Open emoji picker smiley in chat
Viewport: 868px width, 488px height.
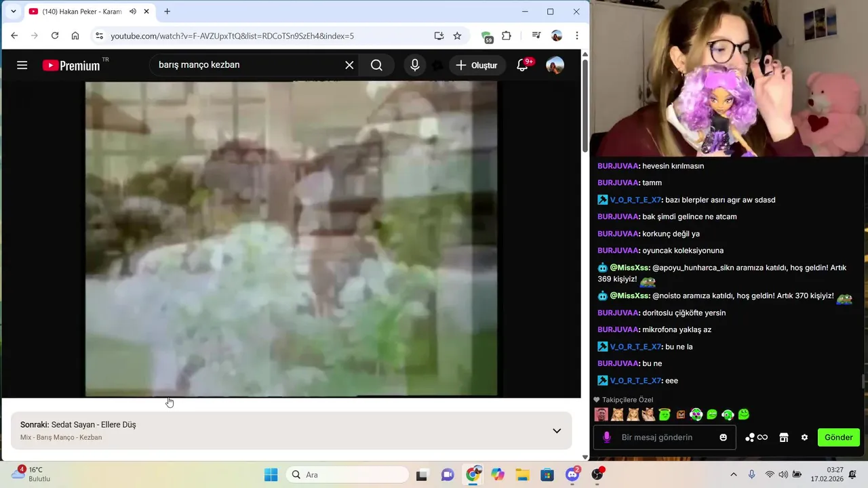click(x=724, y=438)
